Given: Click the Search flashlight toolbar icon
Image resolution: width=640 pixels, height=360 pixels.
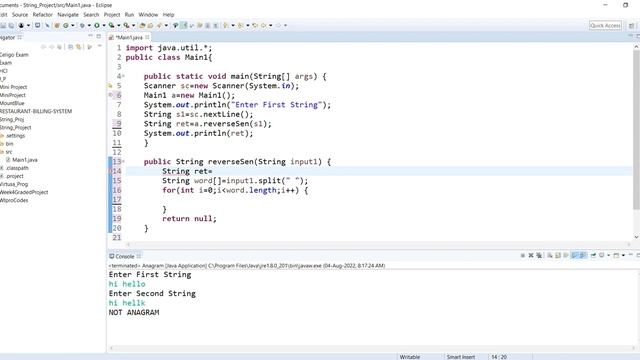Looking at the screenshot, I should pos(159,25).
